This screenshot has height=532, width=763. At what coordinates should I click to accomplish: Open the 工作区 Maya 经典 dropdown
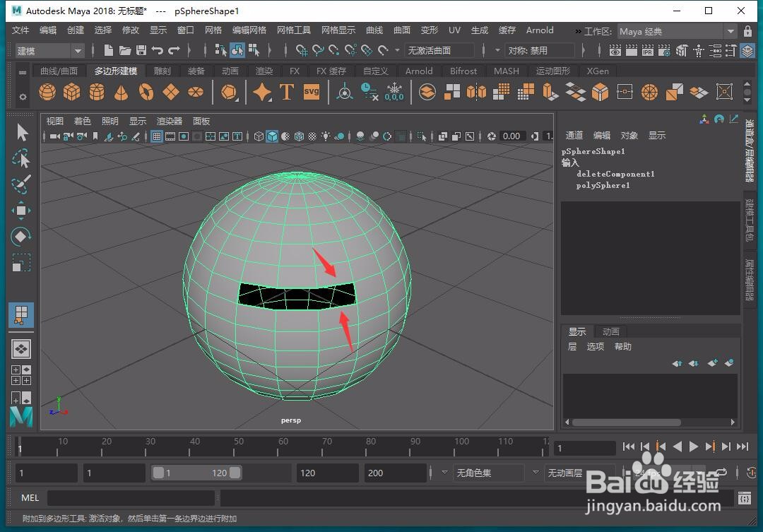pyautogui.click(x=677, y=31)
